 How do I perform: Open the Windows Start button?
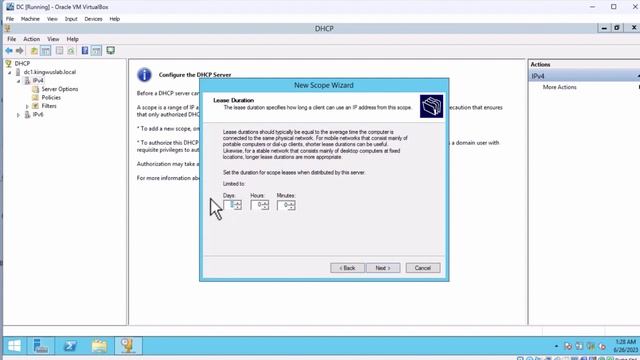[x=14, y=346]
